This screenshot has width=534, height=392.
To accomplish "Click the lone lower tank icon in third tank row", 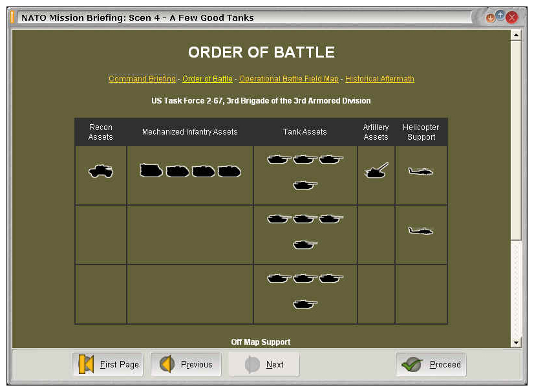I will pos(305,304).
